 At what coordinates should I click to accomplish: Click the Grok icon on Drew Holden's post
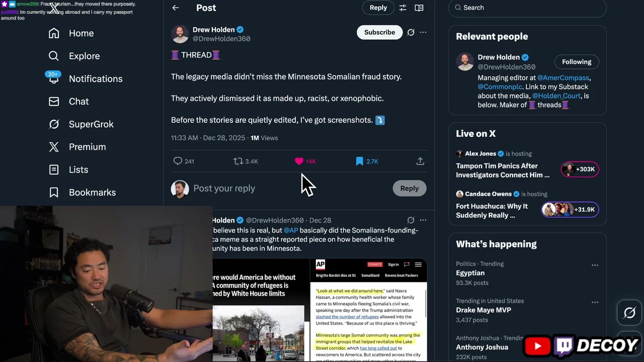[411, 32]
